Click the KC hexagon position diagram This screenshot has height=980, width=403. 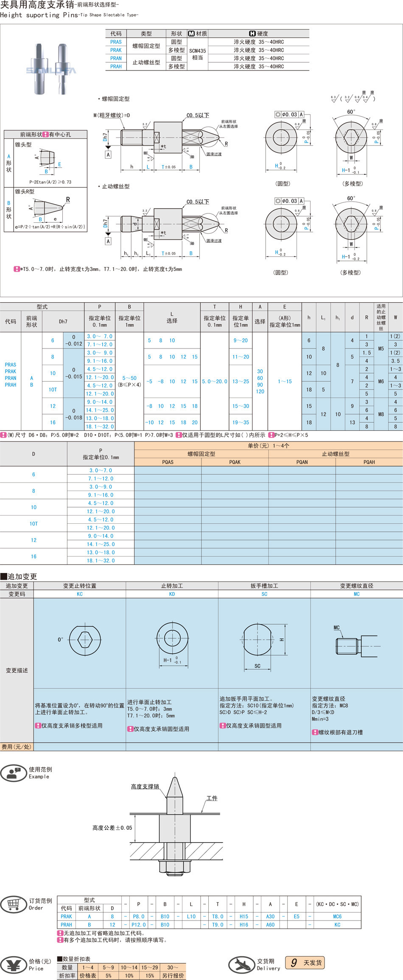(x=84, y=640)
